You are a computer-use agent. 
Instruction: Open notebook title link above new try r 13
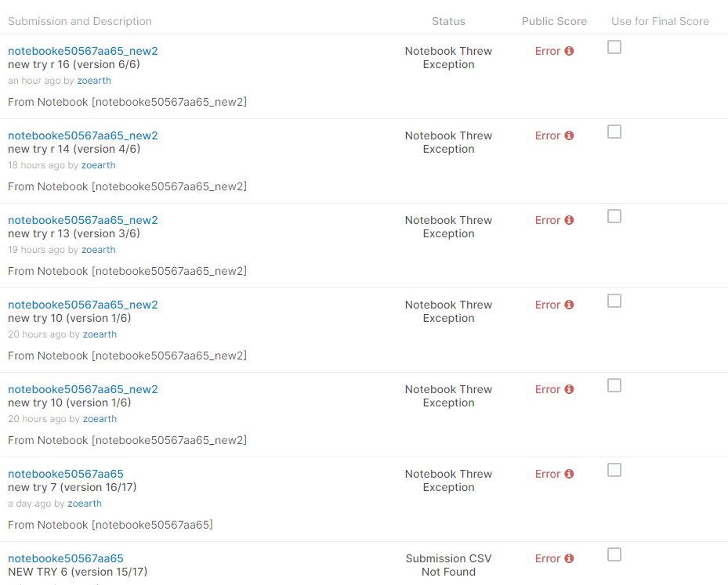82,220
